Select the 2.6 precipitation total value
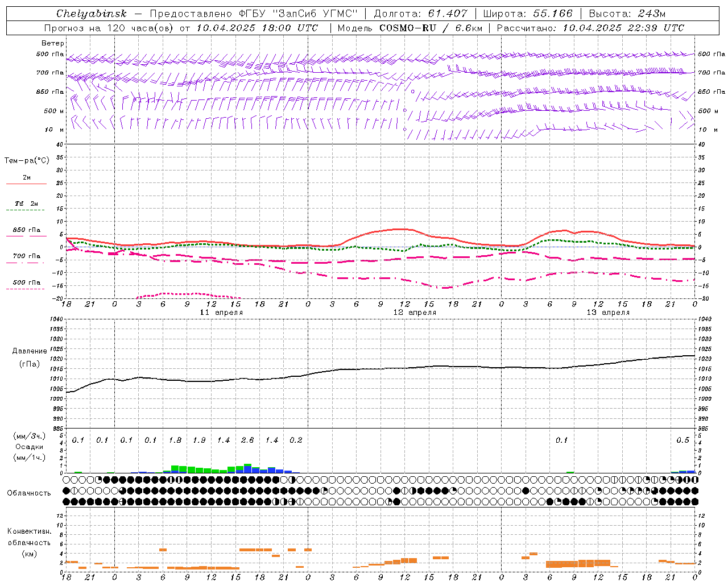Image resolution: width=728 pixels, height=582 pixels. pyautogui.click(x=247, y=440)
